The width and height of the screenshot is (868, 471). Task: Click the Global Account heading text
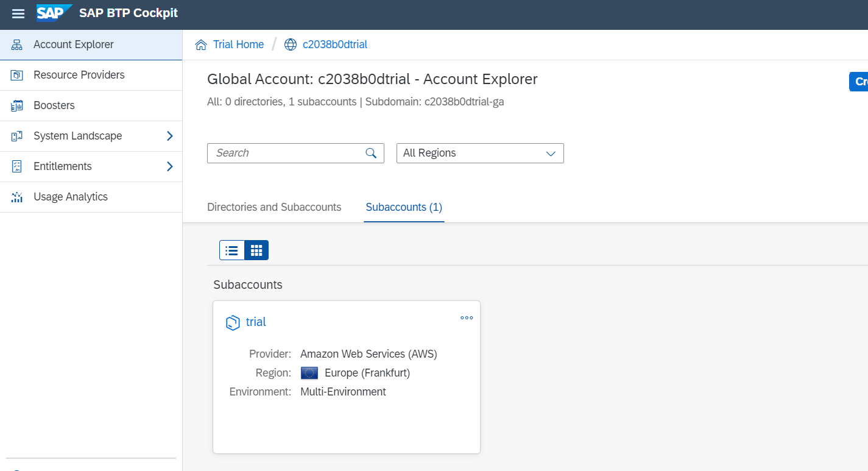point(372,79)
